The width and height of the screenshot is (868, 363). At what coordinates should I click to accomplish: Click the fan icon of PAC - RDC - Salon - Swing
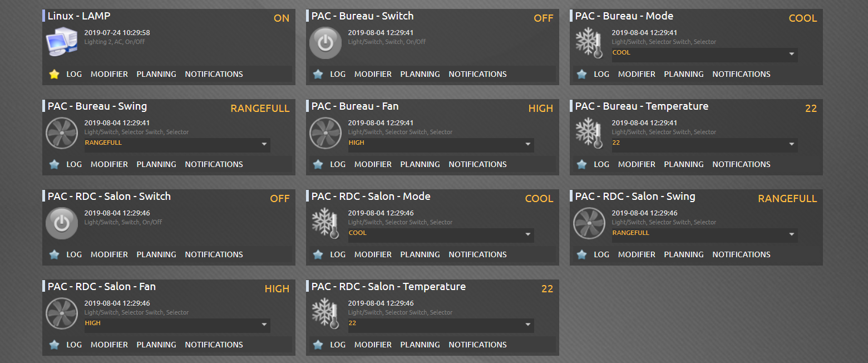pos(589,223)
